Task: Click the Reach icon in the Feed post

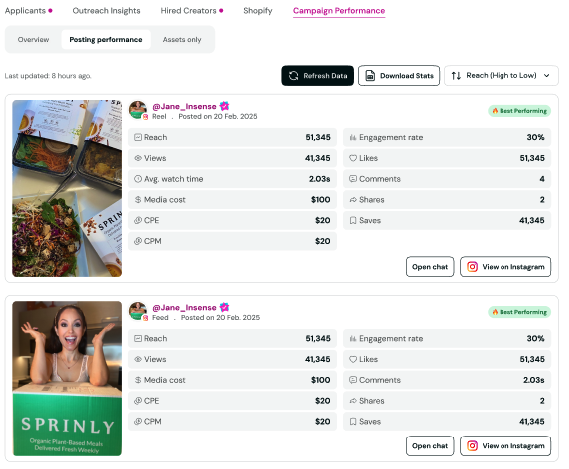Action: click(138, 338)
